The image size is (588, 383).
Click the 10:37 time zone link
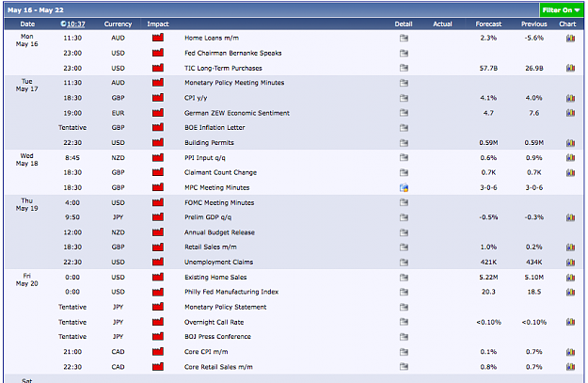pyautogui.click(x=76, y=24)
